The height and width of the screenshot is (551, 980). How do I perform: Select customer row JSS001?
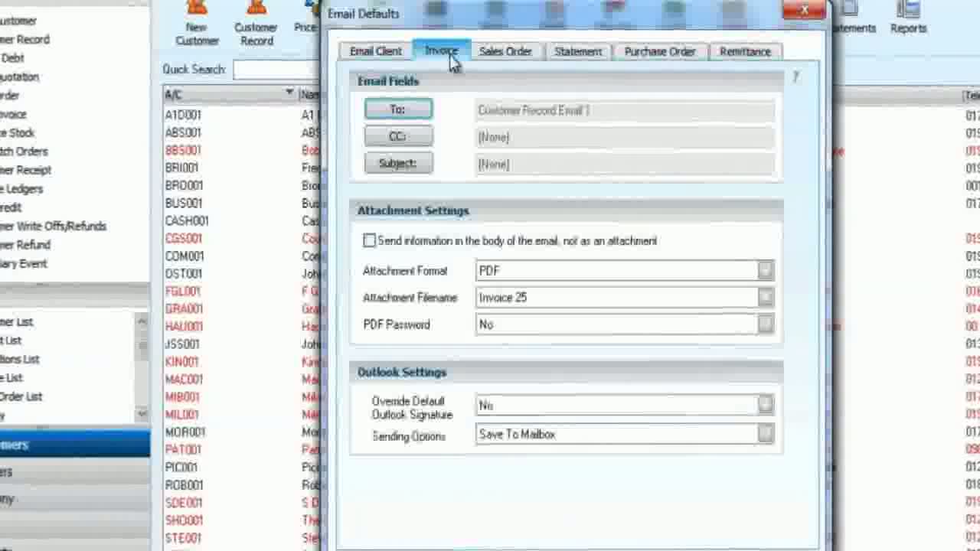click(x=182, y=344)
